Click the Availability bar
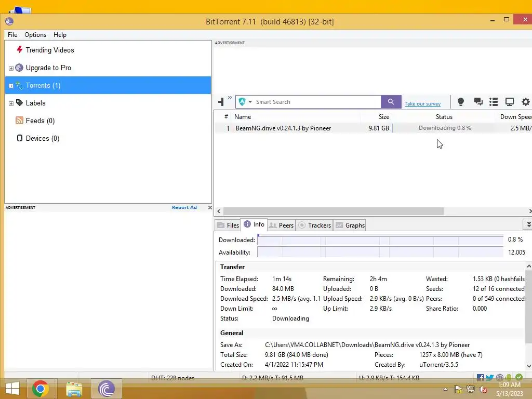This screenshot has width=532, height=399. click(380, 252)
